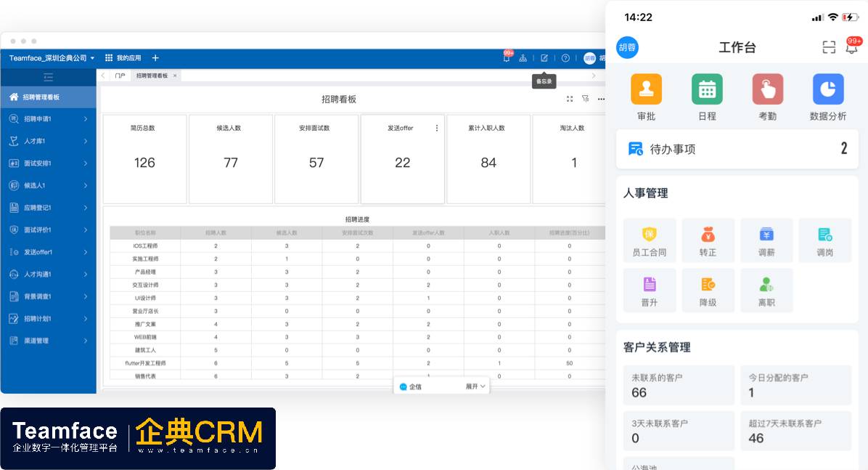Screen dimensions: 868x470
Task: Click the 职位名称 column header
Action: [145, 232]
